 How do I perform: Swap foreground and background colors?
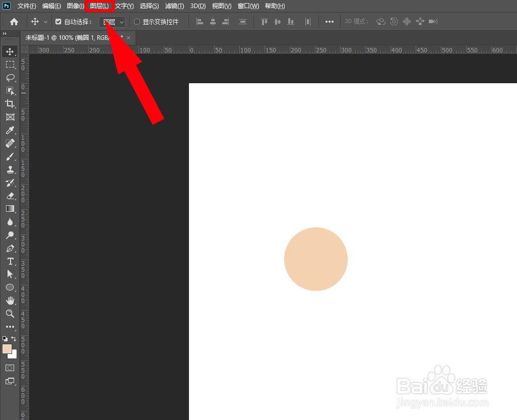pyautogui.click(x=14, y=338)
